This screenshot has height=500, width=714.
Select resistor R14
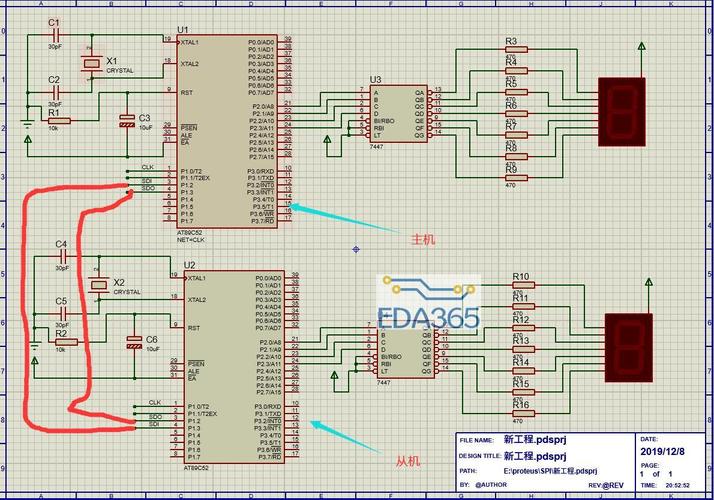coord(524,371)
